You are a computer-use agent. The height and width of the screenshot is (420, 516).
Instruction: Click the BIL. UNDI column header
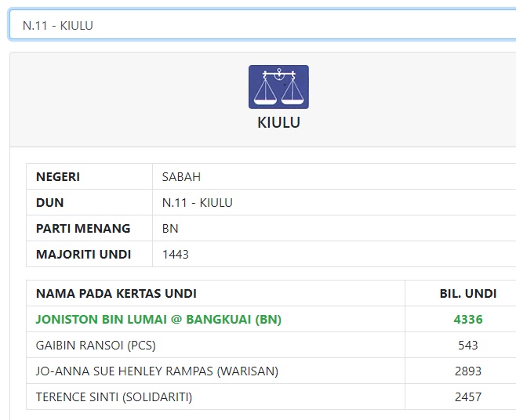[x=468, y=293]
